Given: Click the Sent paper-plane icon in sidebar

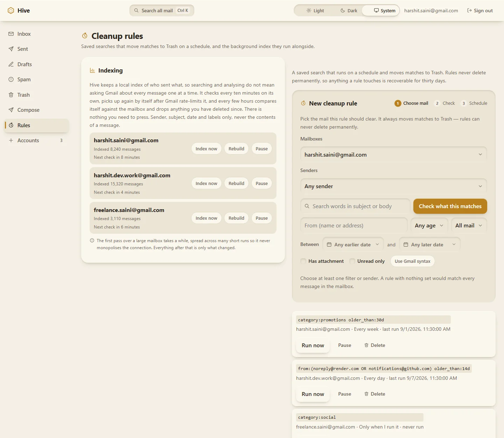Looking at the screenshot, I should point(11,49).
